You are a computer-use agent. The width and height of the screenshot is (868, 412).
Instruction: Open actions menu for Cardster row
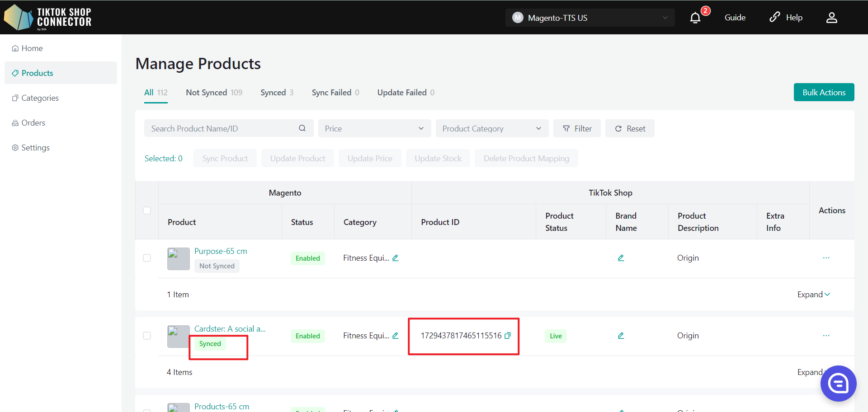tap(826, 336)
